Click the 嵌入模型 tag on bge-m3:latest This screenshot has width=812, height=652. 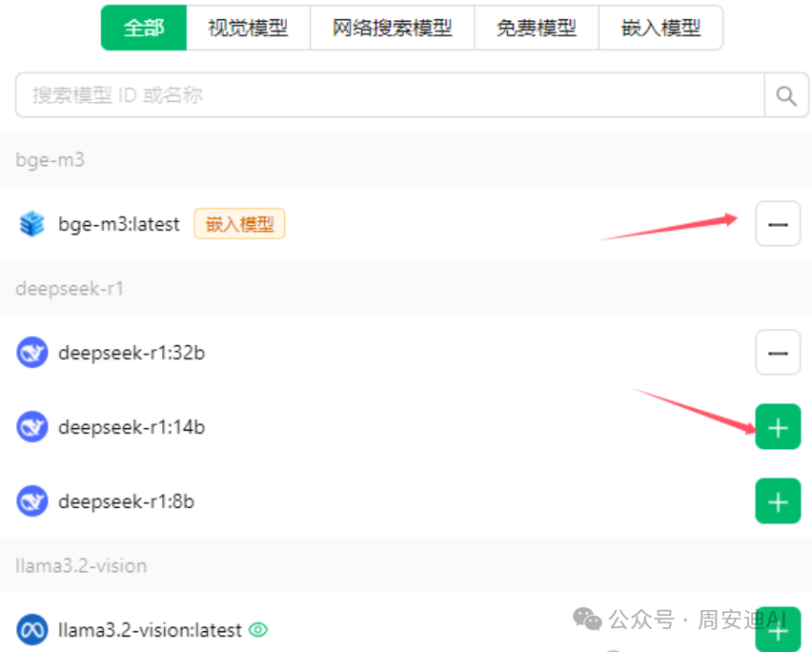[x=239, y=224]
